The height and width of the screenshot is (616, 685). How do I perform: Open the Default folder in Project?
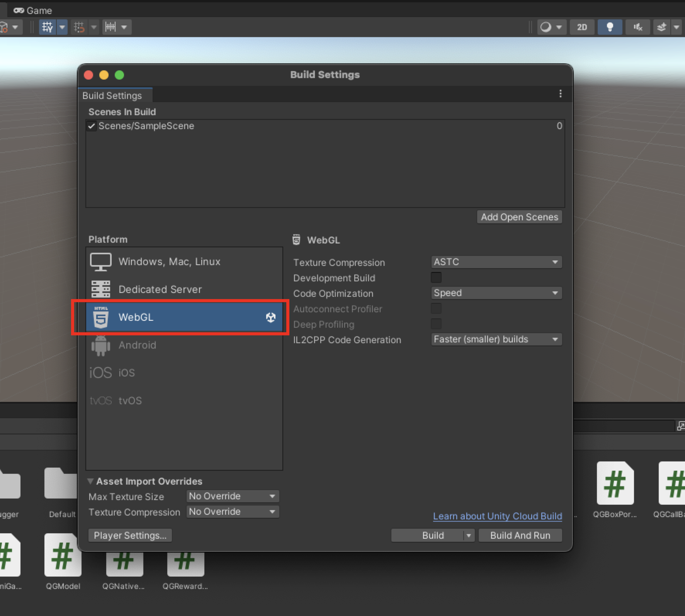61,493
